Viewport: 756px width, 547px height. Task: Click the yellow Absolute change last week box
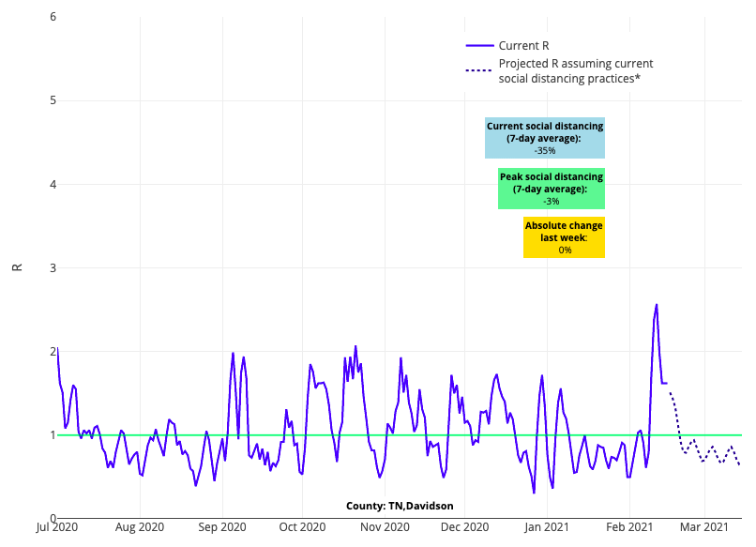tap(563, 238)
